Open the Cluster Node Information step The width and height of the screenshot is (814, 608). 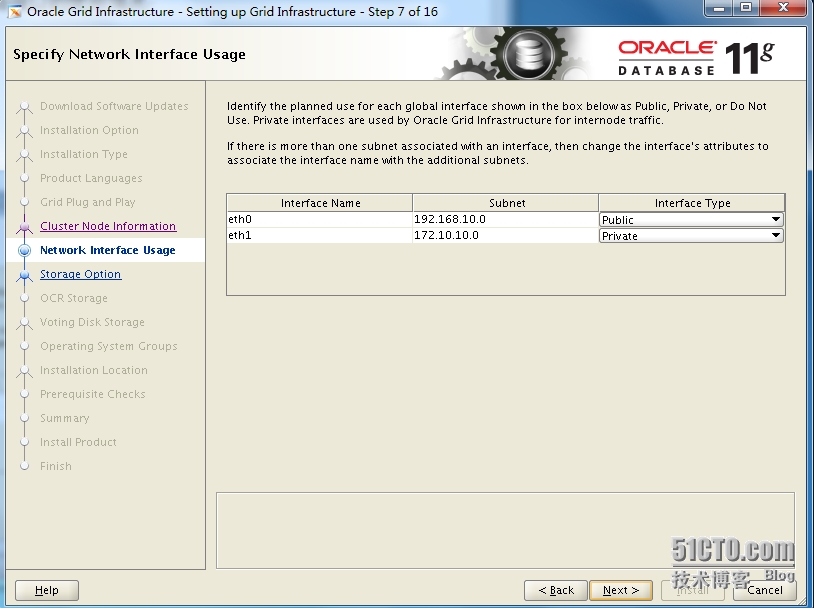108,226
